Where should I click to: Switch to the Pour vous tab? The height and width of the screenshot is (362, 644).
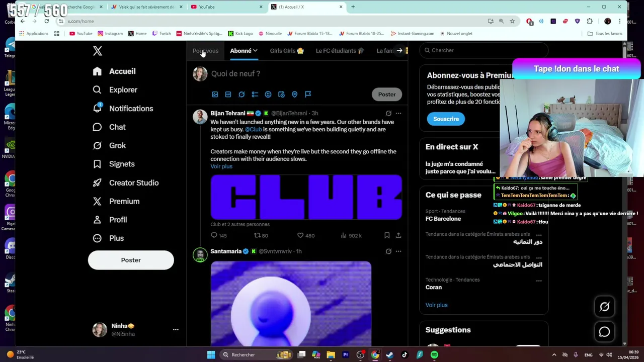(205, 51)
